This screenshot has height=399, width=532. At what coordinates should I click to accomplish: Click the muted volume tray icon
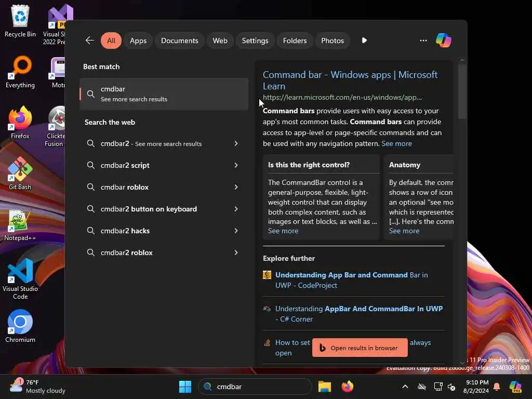click(451, 387)
